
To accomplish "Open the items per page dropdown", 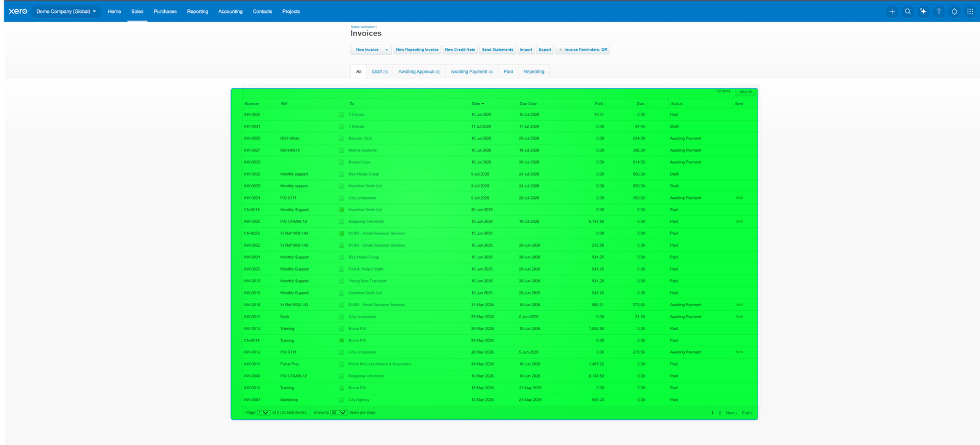I will pyautogui.click(x=339, y=413).
